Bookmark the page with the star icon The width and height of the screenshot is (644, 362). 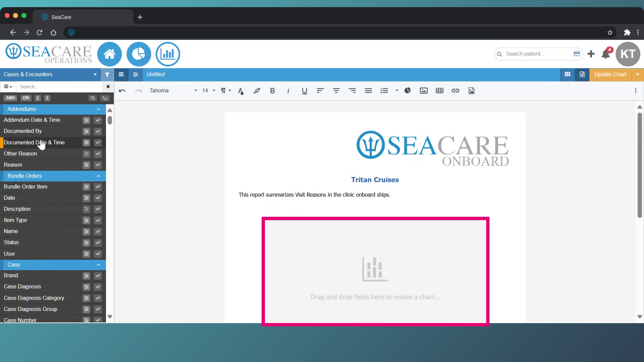tap(610, 33)
